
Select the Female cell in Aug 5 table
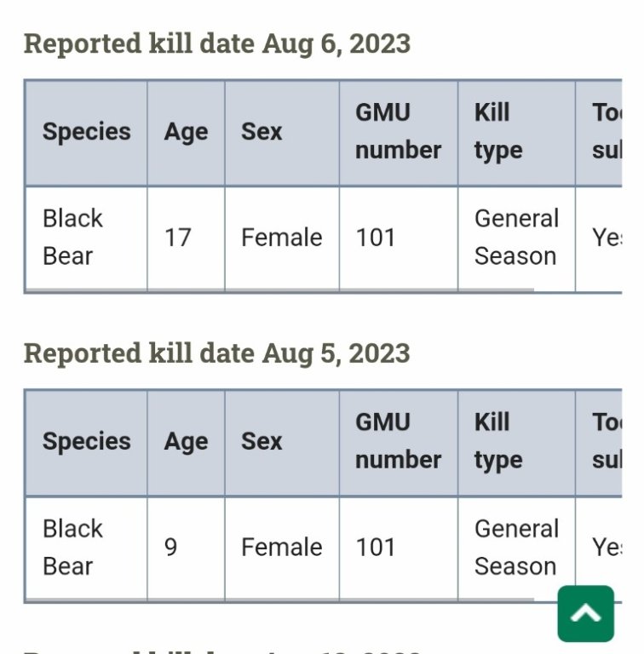281,548
